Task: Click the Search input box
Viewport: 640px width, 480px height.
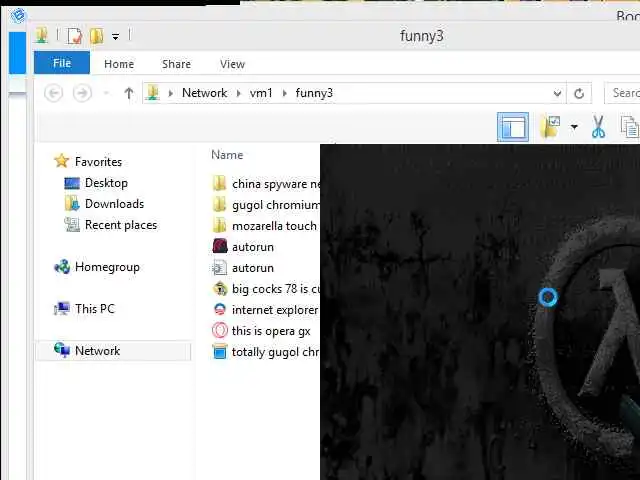Action: pyautogui.click(x=622, y=93)
